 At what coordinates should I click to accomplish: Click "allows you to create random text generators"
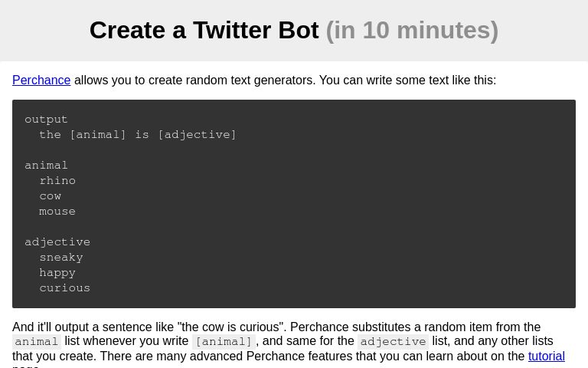[x=194, y=80]
